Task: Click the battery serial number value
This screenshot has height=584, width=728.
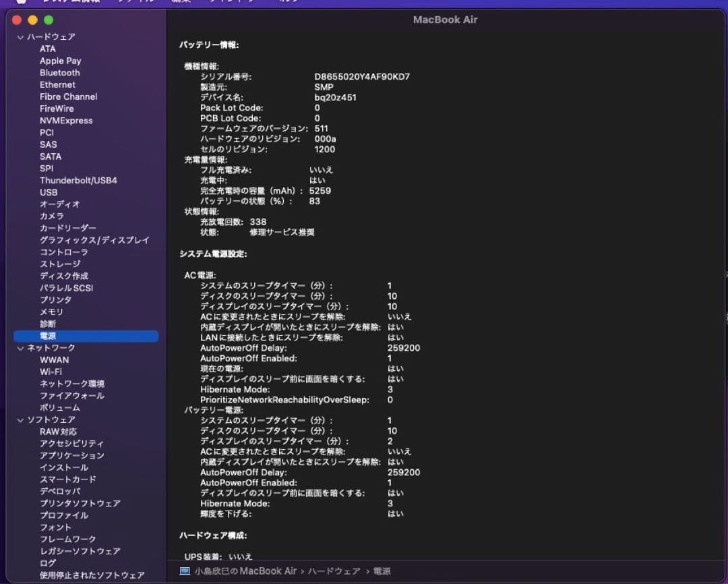Action: 362,77
